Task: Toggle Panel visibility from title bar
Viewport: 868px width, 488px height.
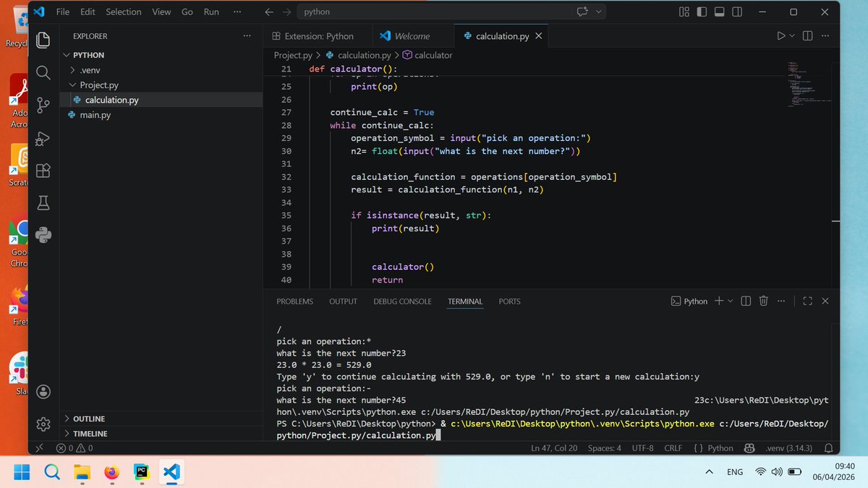Action: [x=719, y=12]
